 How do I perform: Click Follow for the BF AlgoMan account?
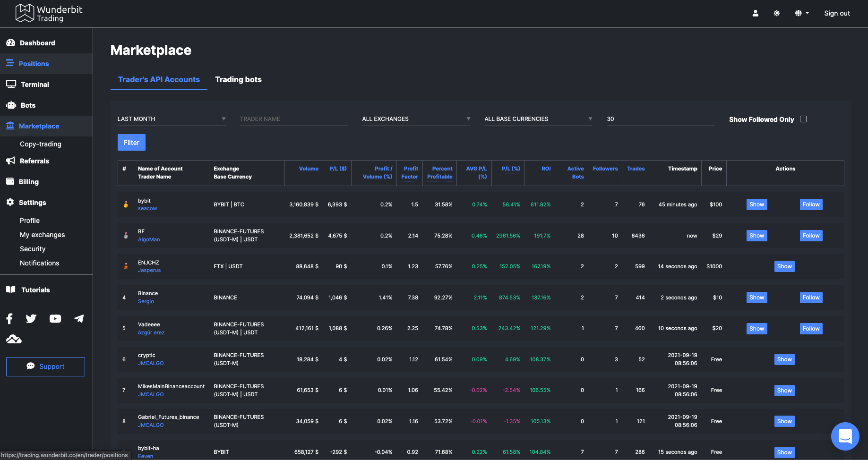[x=811, y=236]
